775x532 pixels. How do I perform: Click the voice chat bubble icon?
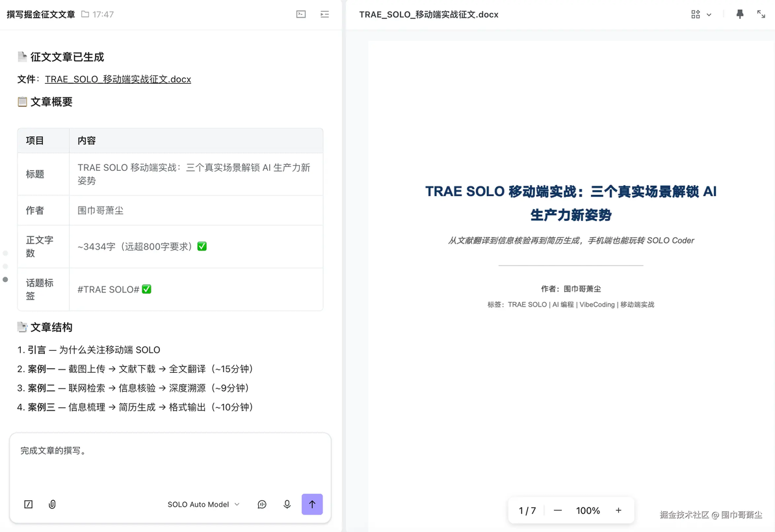coord(262,504)
